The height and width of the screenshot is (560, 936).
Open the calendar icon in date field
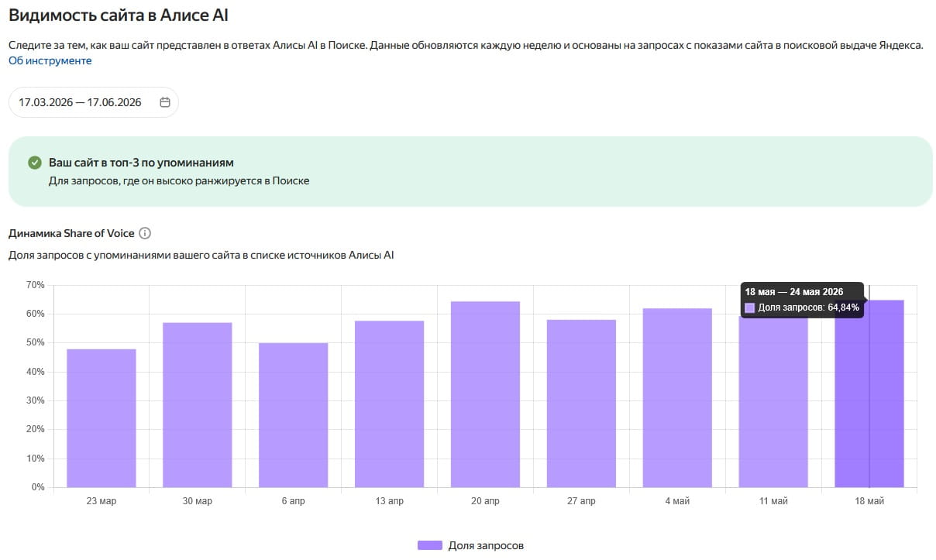pos(164,102)
